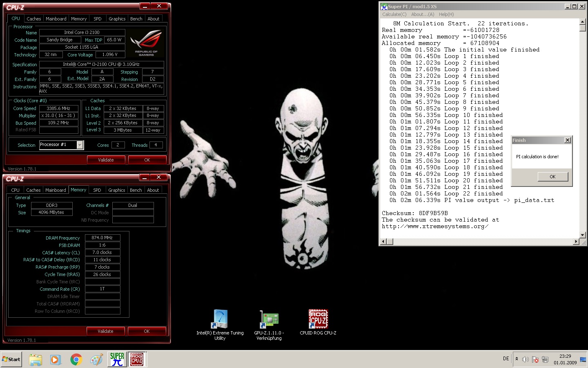
Task: Click the Super PI title bar icon
Action: [384, 6]
